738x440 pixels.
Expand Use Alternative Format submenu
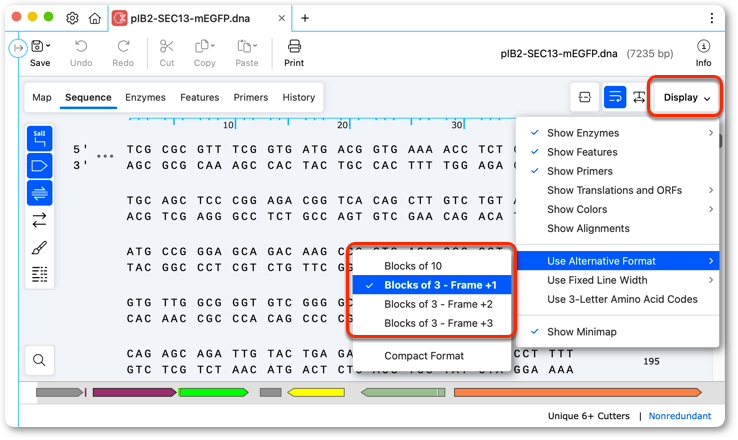[x=618, y=261]
